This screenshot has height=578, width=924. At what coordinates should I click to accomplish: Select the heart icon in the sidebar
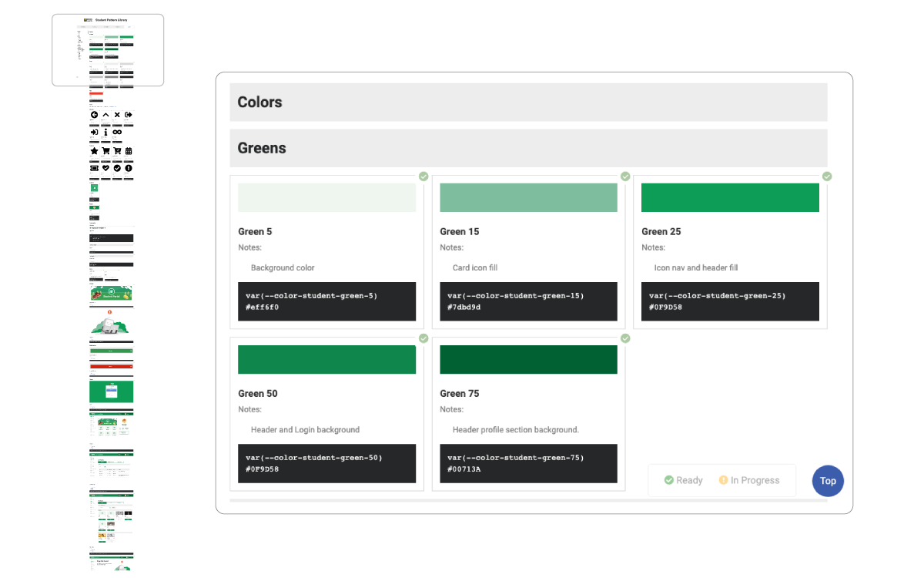click(x=105, y=168)
